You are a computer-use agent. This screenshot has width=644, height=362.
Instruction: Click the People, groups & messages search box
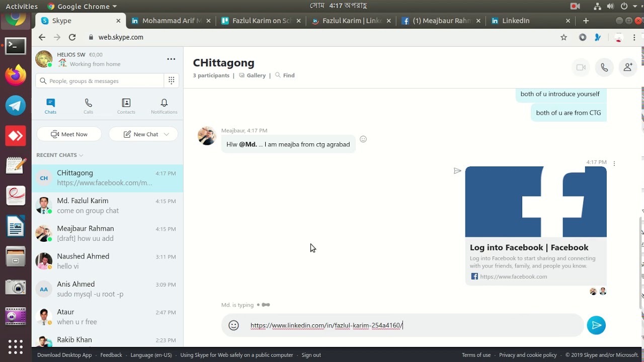tap(100, 80)
